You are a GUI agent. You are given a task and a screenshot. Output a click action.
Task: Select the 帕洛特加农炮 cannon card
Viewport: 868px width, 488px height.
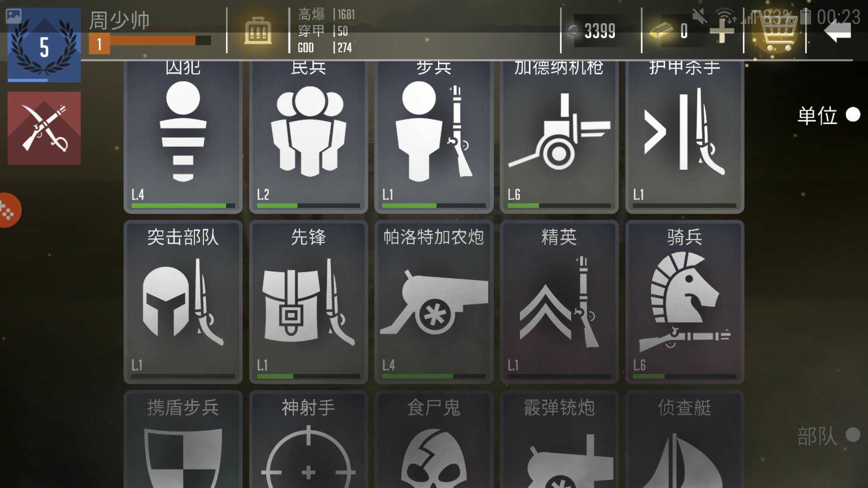pyautogui.click(x=434, y=302)
